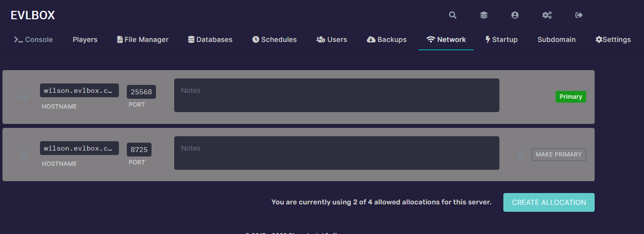
Task: Go to the Backups tab
Action: (387, 39)
